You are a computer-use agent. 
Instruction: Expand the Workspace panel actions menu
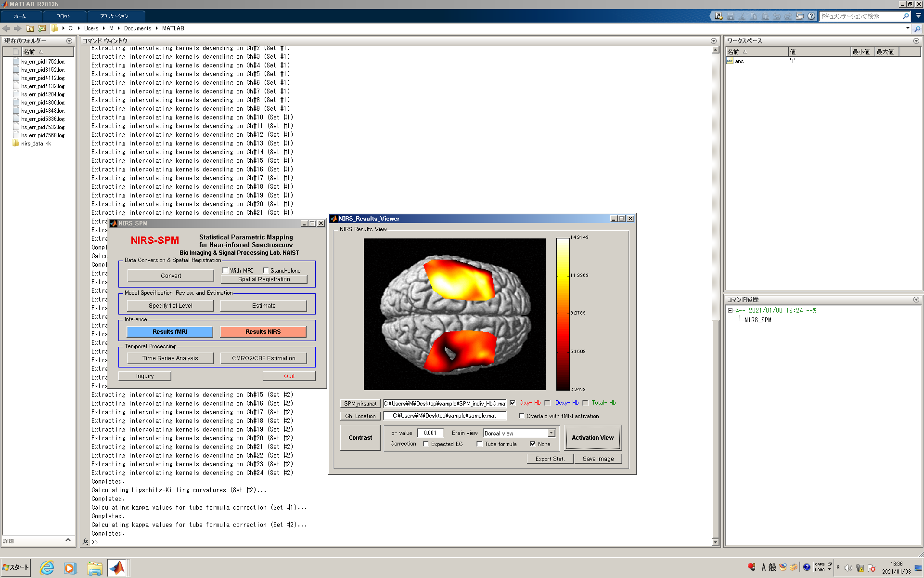(x=916, y=41)
